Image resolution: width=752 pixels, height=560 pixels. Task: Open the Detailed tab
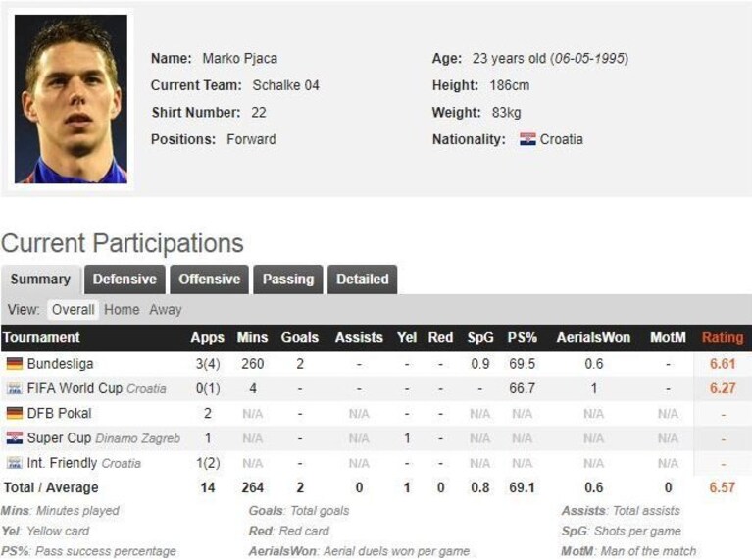[x=362, y=280]
